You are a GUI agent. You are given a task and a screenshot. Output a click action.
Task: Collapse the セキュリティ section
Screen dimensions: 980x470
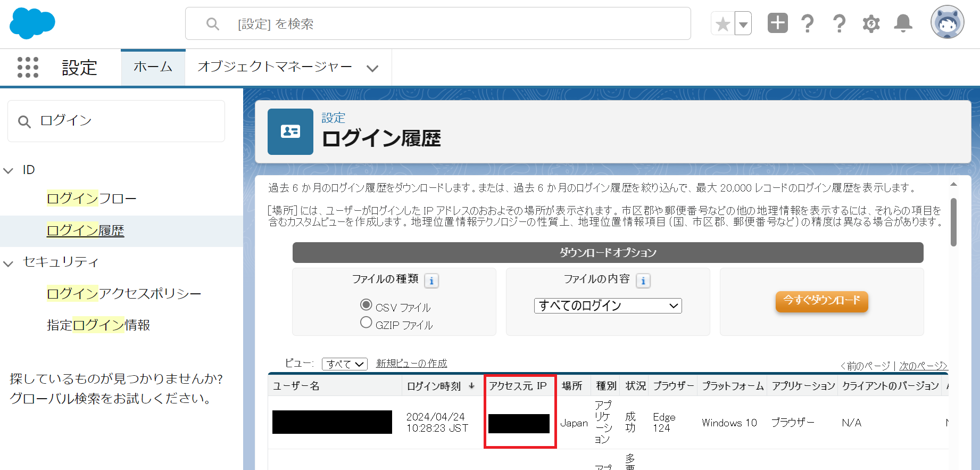click(9, 263)
